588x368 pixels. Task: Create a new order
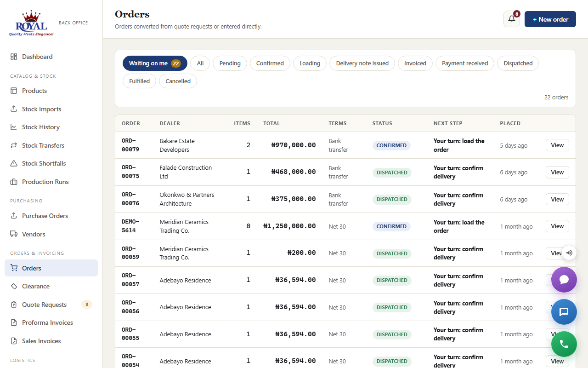[x=550, y=19]
